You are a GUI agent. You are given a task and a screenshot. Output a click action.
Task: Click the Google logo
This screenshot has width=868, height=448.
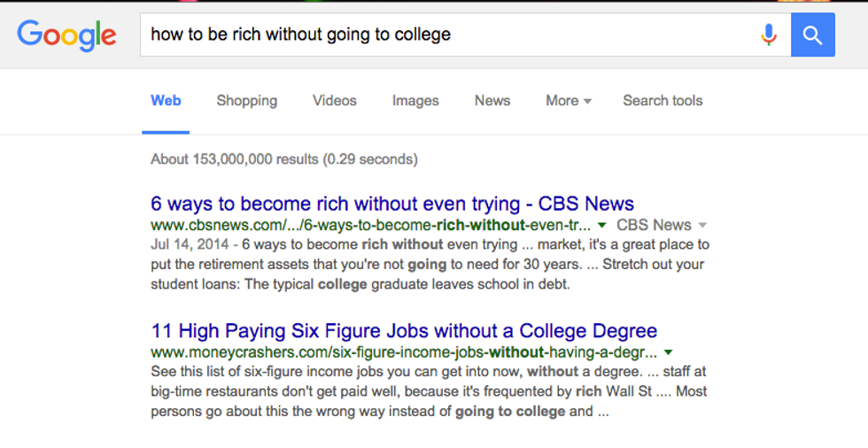click(67, 35)
